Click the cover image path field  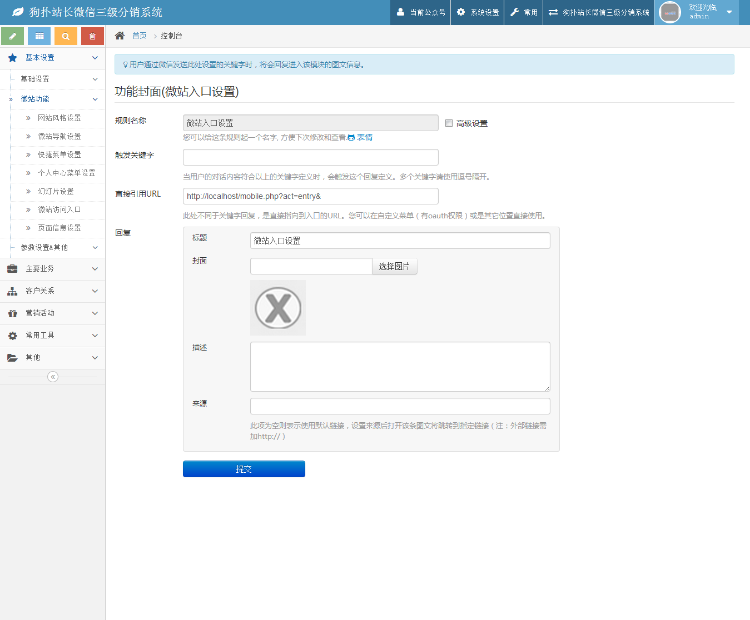click(311, 266)
